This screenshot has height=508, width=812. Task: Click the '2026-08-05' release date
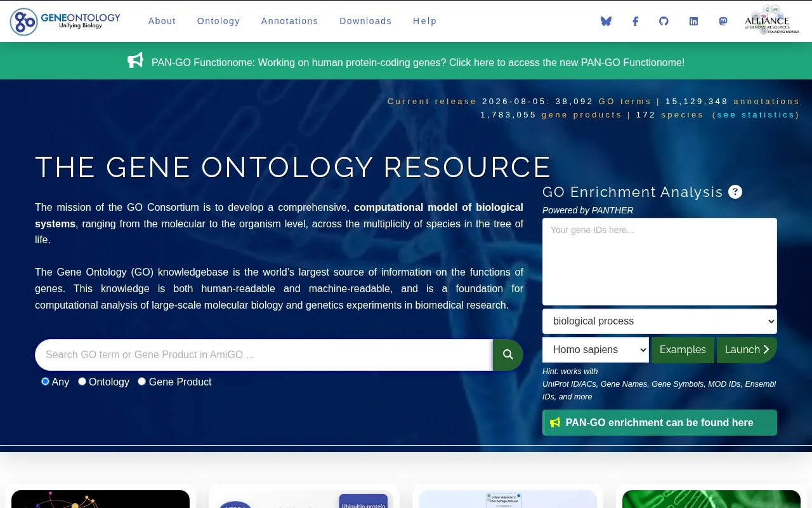(515, 102)
